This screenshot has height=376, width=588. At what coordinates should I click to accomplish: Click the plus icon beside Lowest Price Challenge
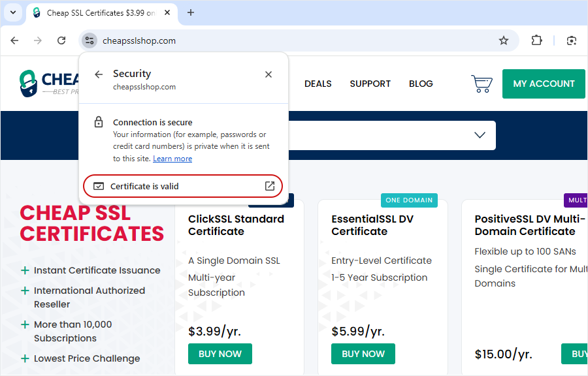coord(25,358)
